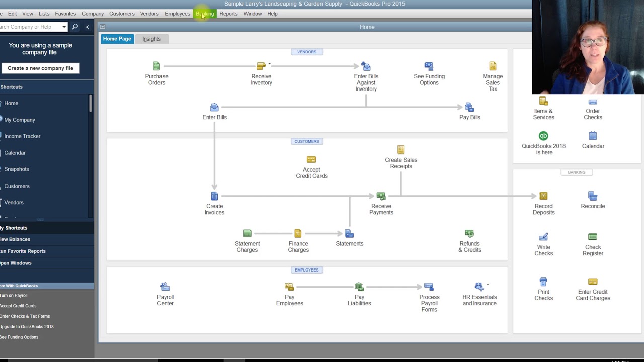Image resolution: width=644 pixels, height=362 pixels.
Task: Open the Statements icon
Action: point(349,233)
